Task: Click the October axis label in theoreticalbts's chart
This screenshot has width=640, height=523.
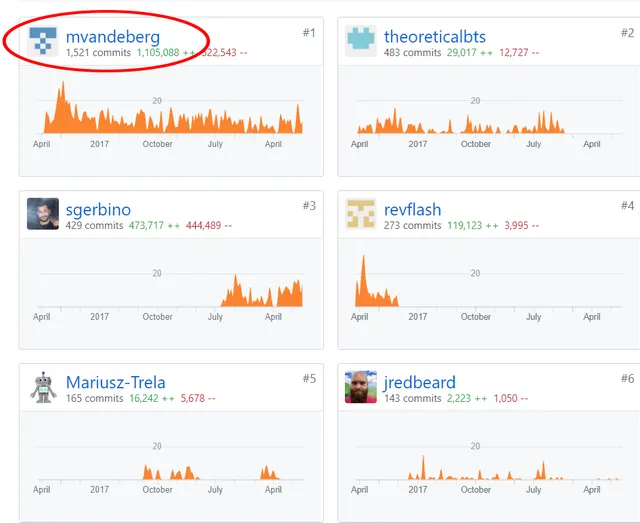Action: pyautogui.click(x=476, y=144)
